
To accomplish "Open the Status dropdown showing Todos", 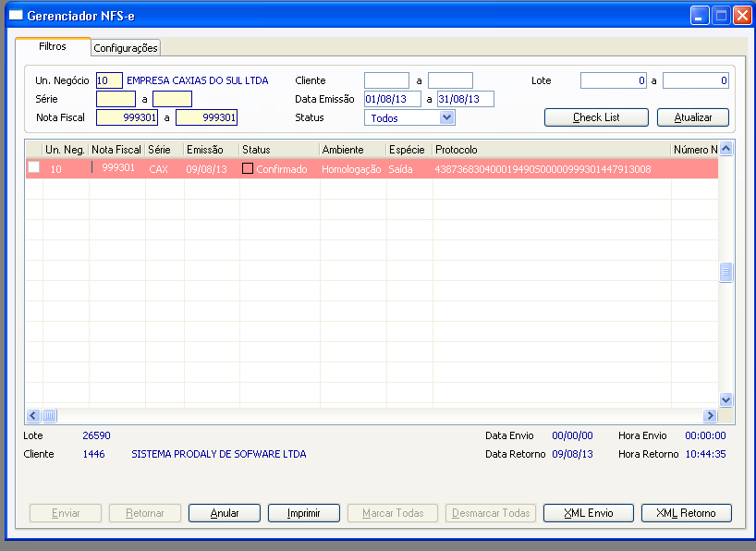I will [x=447, y=117].
